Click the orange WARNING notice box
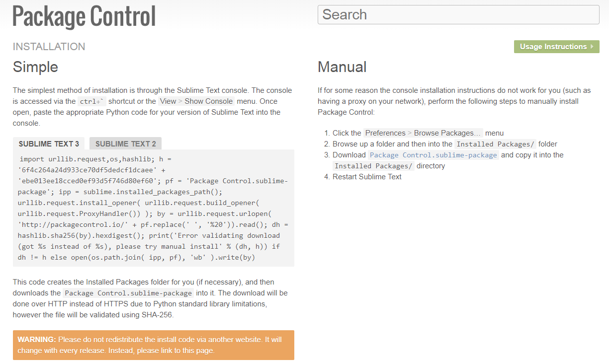 click(154, 345)
